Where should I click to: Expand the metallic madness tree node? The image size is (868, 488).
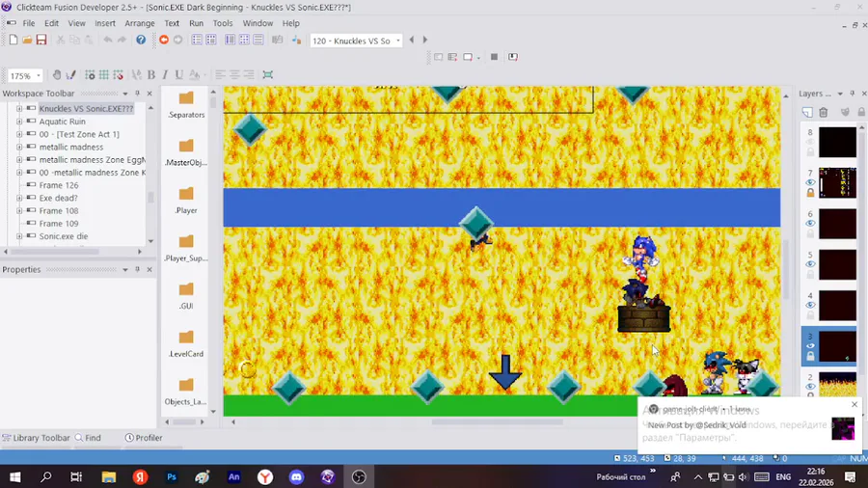point(19,147)
